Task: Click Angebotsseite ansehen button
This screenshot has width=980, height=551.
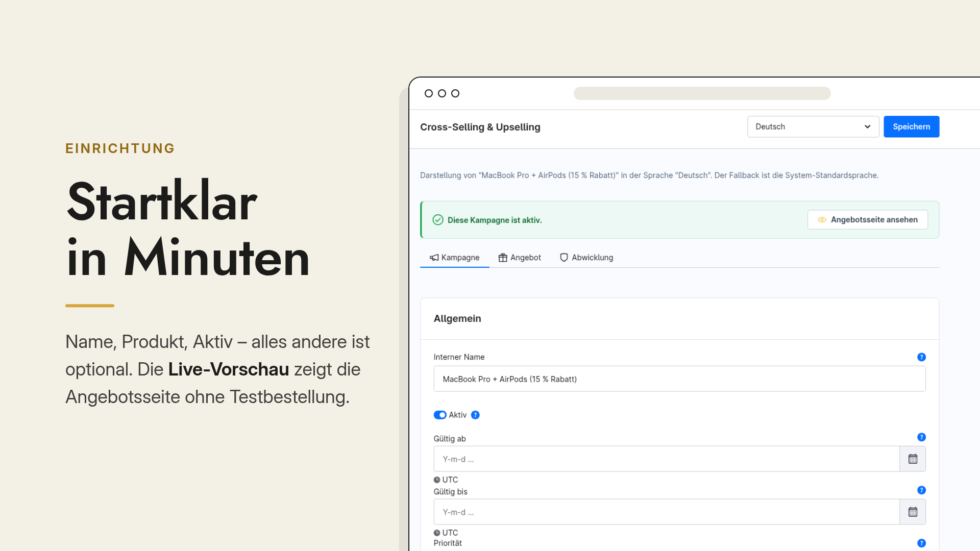Action: pyautogui.click(x=867, y=220)
